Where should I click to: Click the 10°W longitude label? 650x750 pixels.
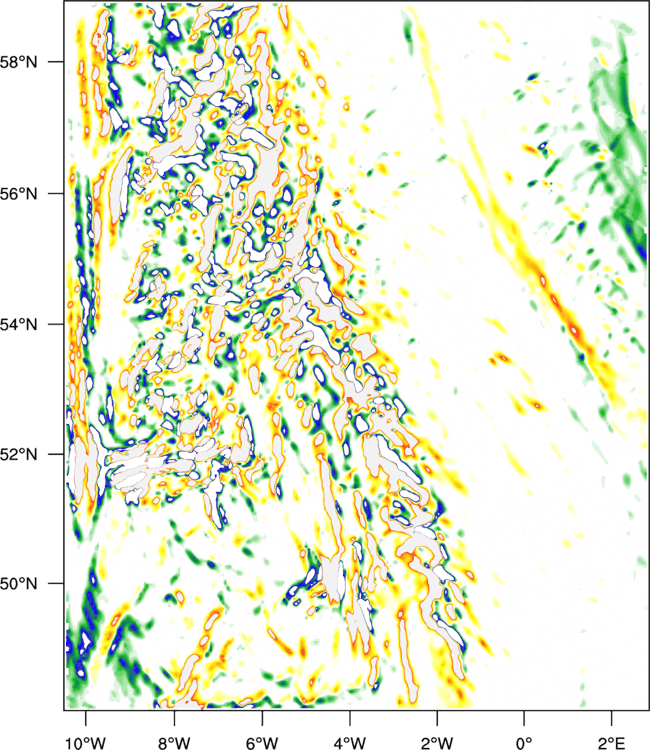coord(86,743)
